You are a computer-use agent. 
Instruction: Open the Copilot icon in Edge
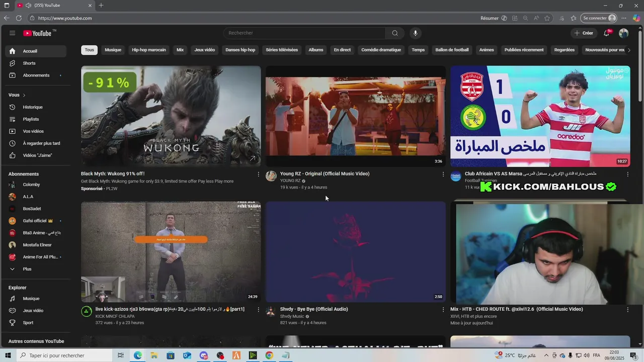pyautogui.click(x=636, y=18)
